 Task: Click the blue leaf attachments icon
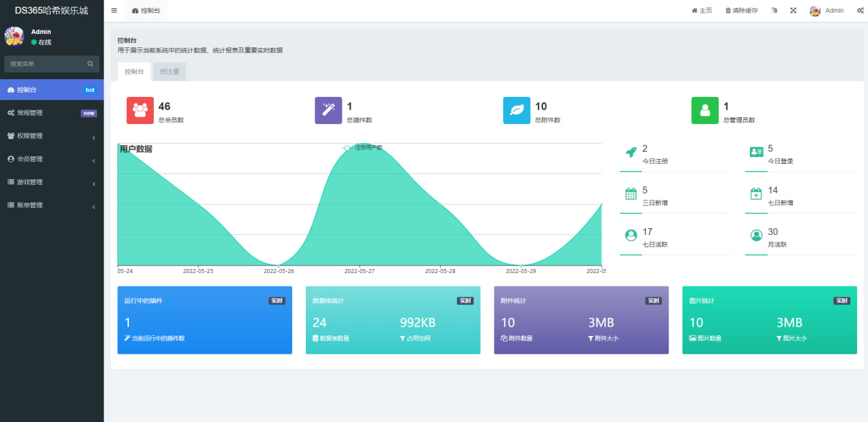coord(517,110)
